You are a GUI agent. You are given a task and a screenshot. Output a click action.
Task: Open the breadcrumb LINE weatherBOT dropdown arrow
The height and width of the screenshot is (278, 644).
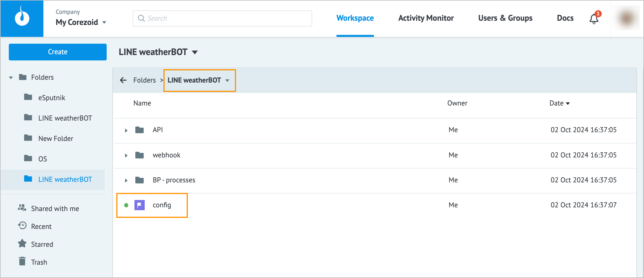pyautogui.click(x=227, y=81)
